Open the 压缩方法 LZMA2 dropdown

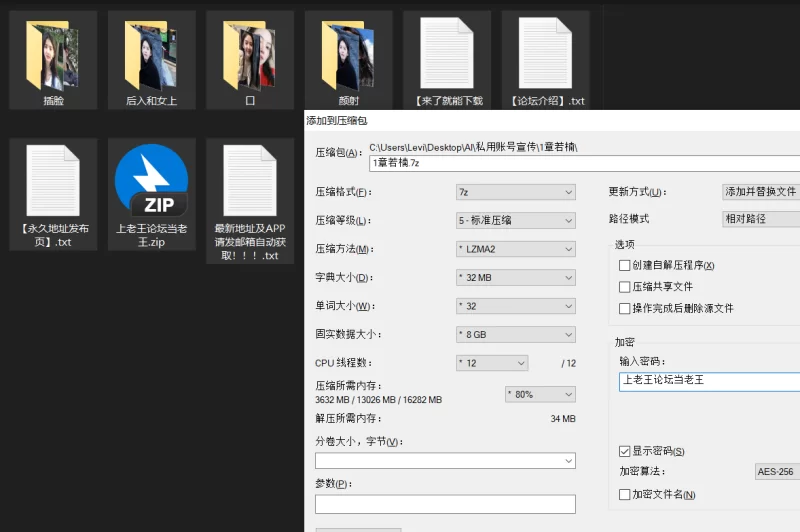[515, 249]
